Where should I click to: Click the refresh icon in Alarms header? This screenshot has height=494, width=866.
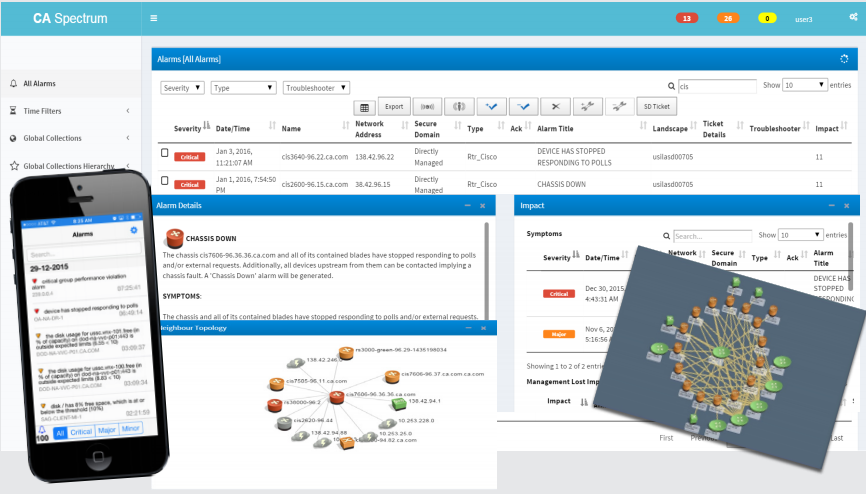pos(844,59)
